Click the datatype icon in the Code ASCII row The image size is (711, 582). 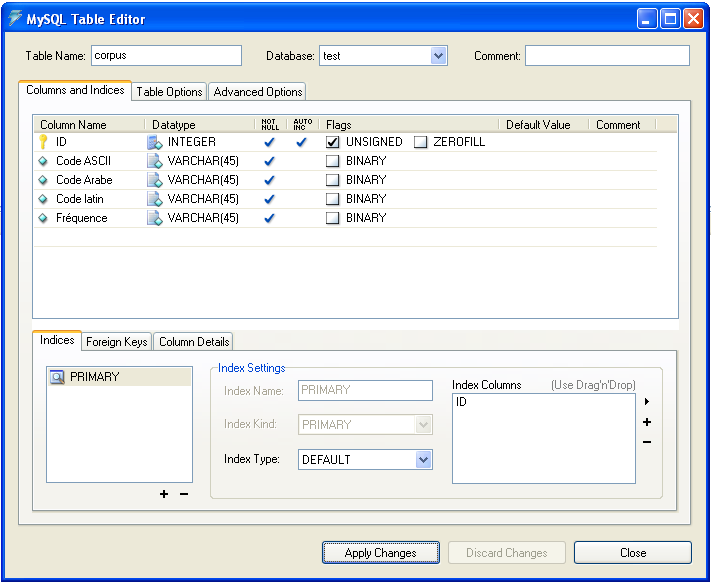(x=155, y=161)
